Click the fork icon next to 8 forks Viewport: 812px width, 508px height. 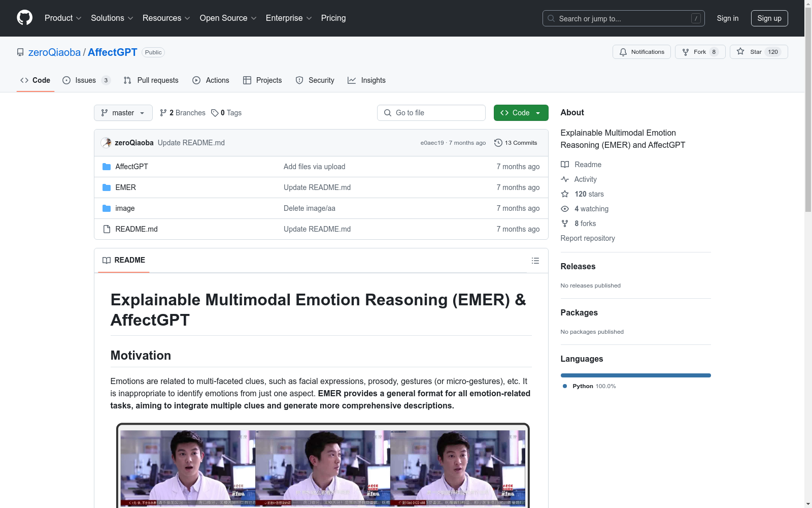pos(565,224)
